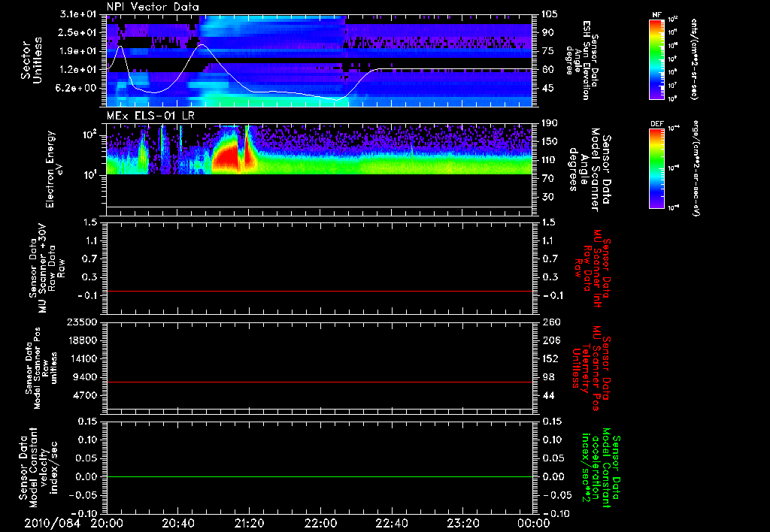Click the 30 scanner angle tick label

pyautogui.click(x=547, y=197)
